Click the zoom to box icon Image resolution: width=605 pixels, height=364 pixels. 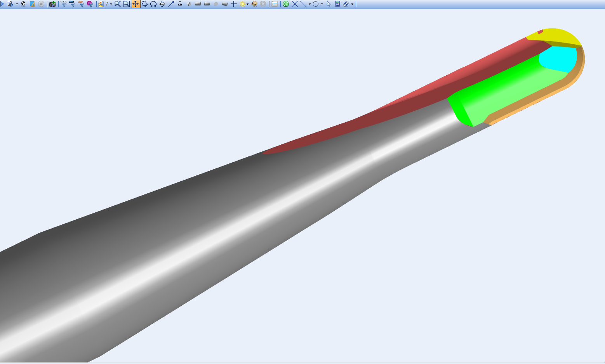(x=127, y=4)
